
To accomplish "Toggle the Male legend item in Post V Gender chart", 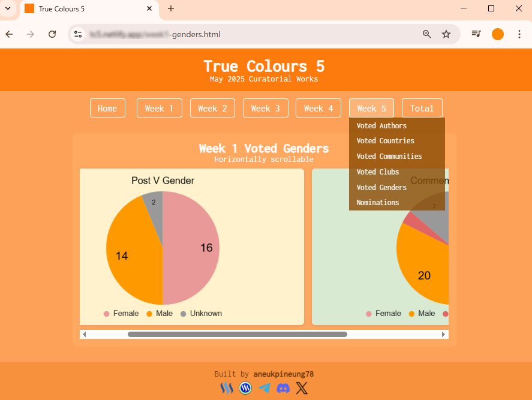I will 160,314.
